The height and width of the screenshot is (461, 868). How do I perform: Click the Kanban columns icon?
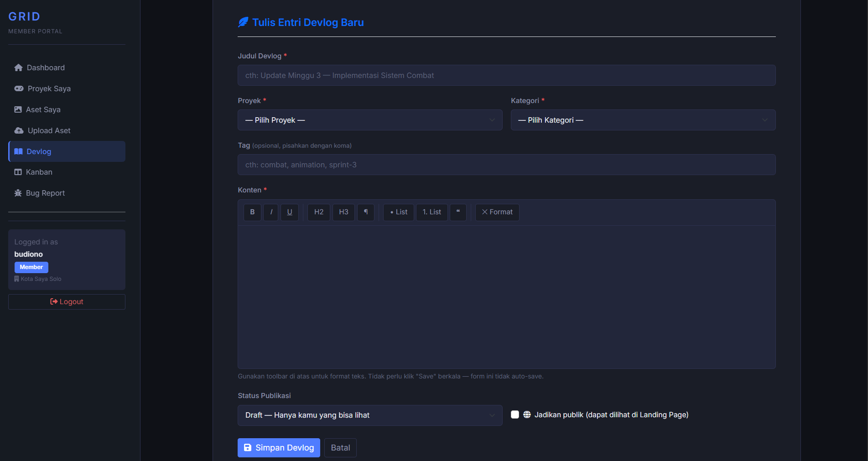point(18,172)
